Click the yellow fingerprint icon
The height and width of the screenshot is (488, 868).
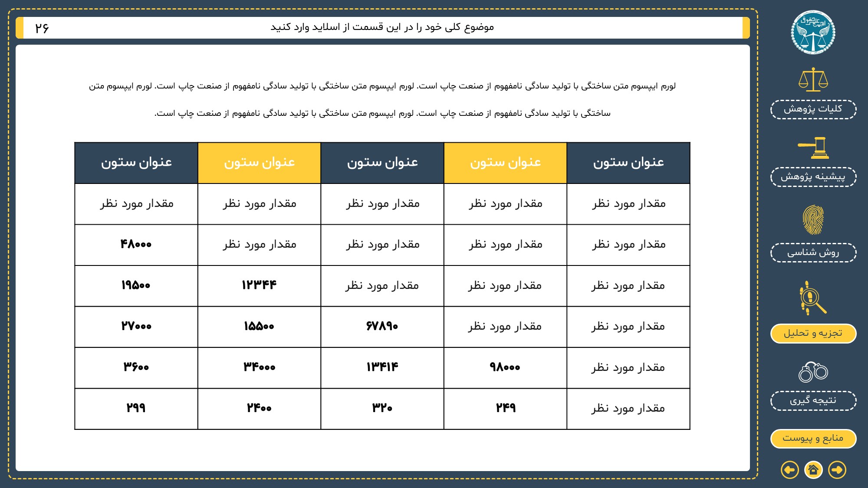tap(813, 219)
